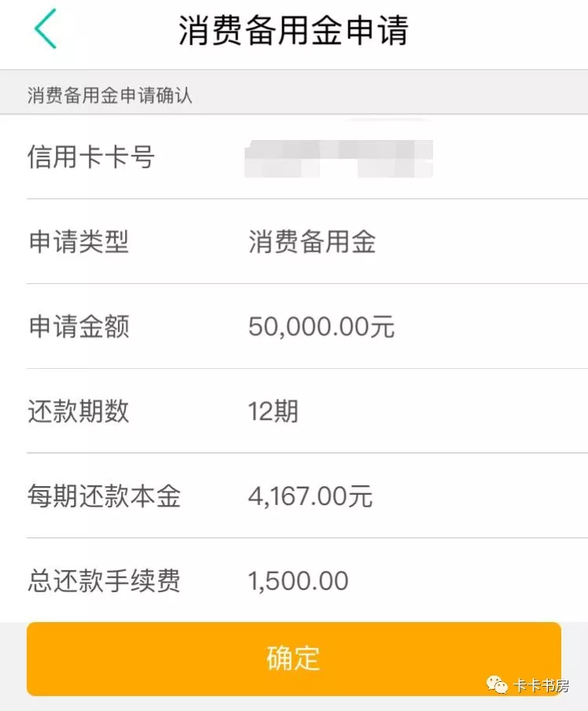Screen dimensions: 588x711
Task: Tap the green back arrow
Action: pos(45,31)
